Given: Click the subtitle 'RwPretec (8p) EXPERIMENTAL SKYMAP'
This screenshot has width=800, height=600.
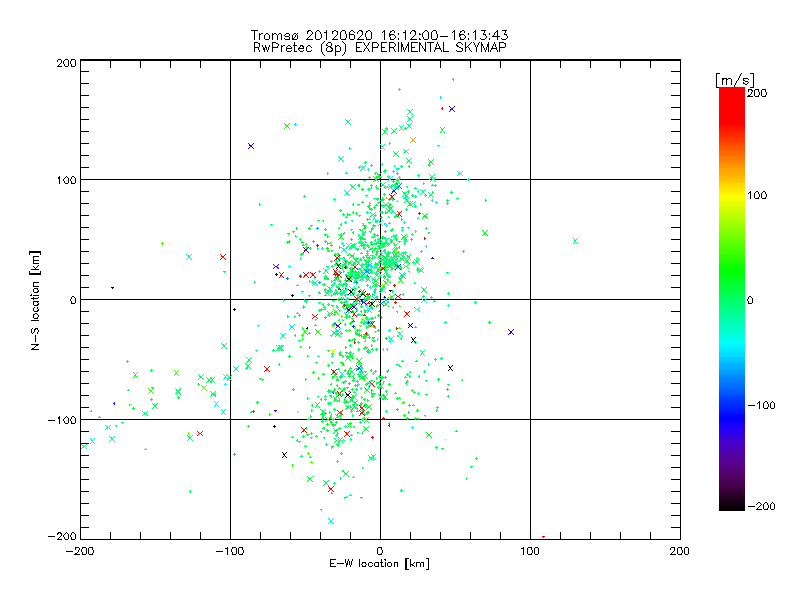Looking at the screenshot, I should pyautogui.click(x=380, y=48).
